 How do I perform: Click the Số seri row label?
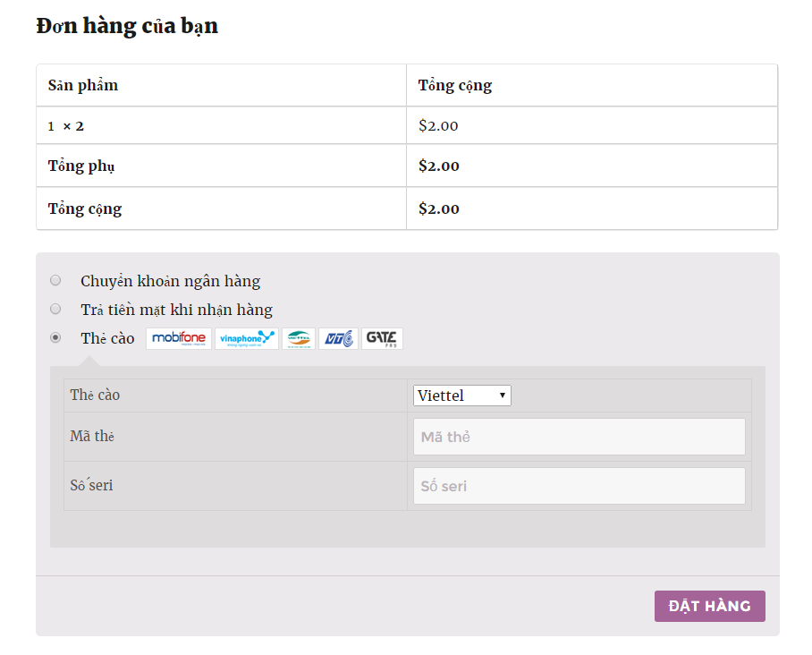[91, 485]
